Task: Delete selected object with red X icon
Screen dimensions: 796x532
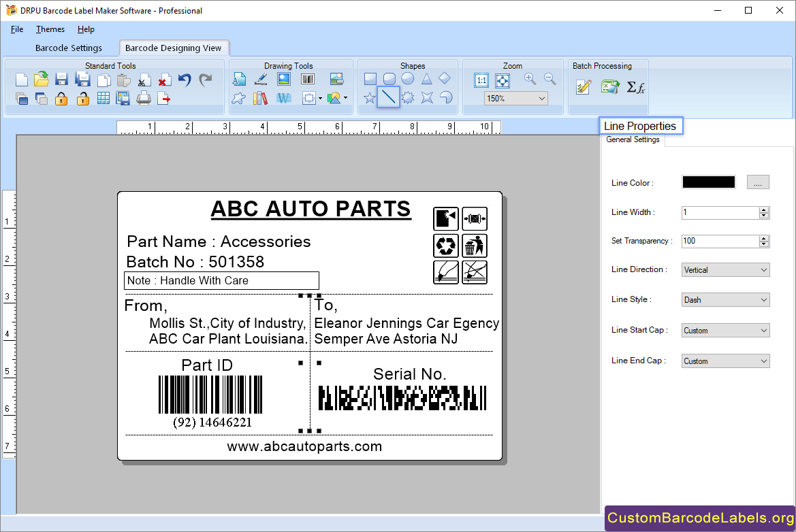Action: click(x=164, y=80)
